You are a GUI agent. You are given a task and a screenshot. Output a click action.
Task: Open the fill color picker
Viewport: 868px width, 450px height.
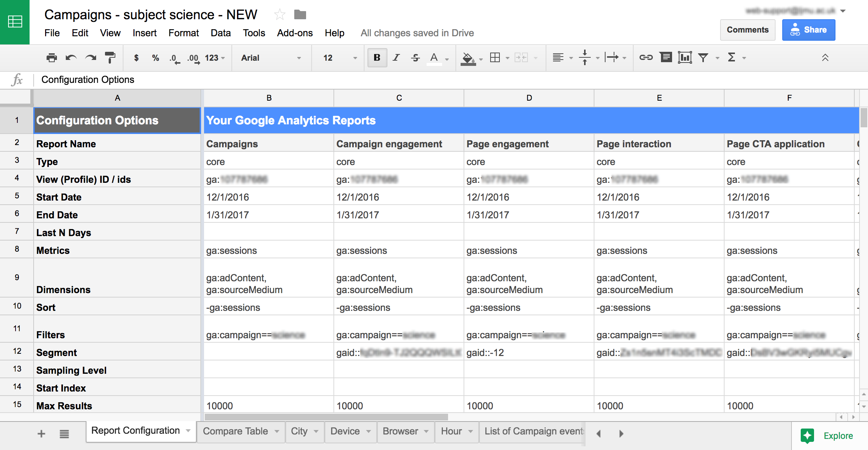(x=468, y=58)
